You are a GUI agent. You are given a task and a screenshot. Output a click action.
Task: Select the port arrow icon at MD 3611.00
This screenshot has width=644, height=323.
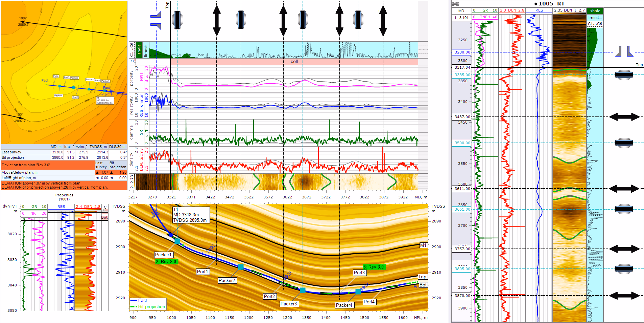(624, 189)
